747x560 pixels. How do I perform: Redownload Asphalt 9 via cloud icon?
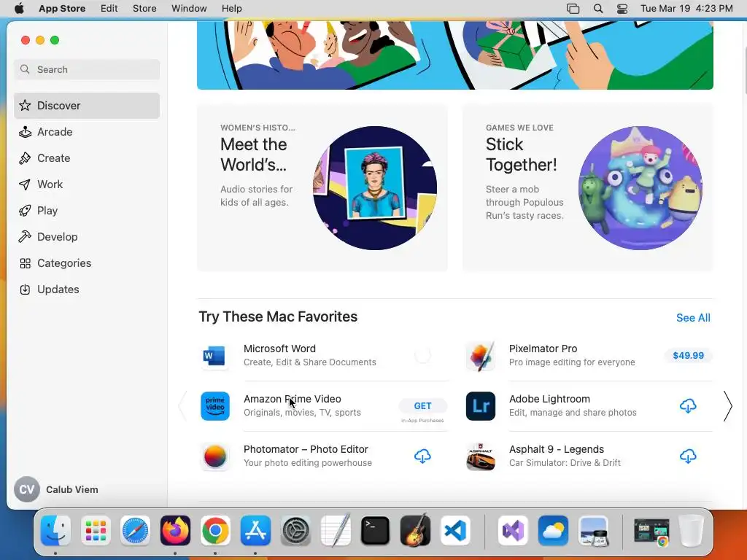[x=688, y=456]
